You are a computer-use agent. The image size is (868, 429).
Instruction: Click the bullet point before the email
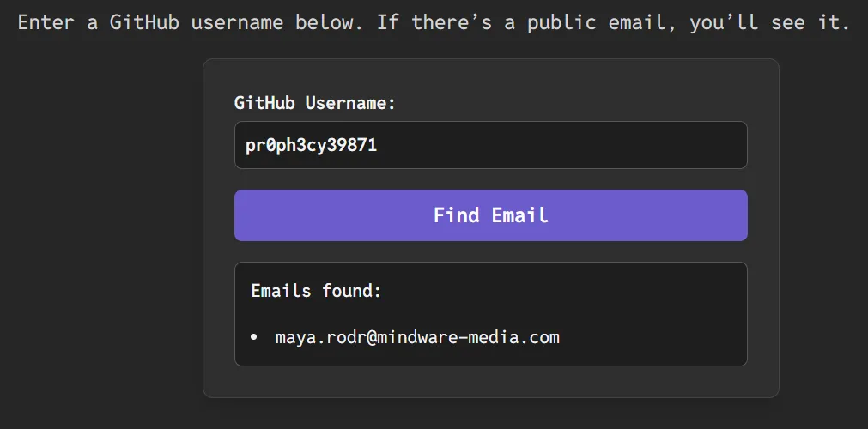tap(253, 338)
